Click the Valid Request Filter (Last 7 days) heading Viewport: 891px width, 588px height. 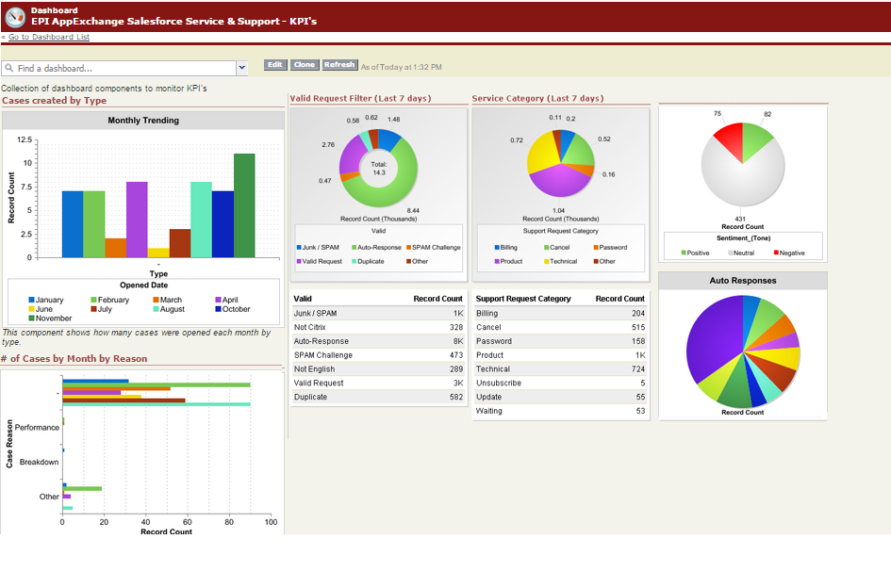pos(360,98)
